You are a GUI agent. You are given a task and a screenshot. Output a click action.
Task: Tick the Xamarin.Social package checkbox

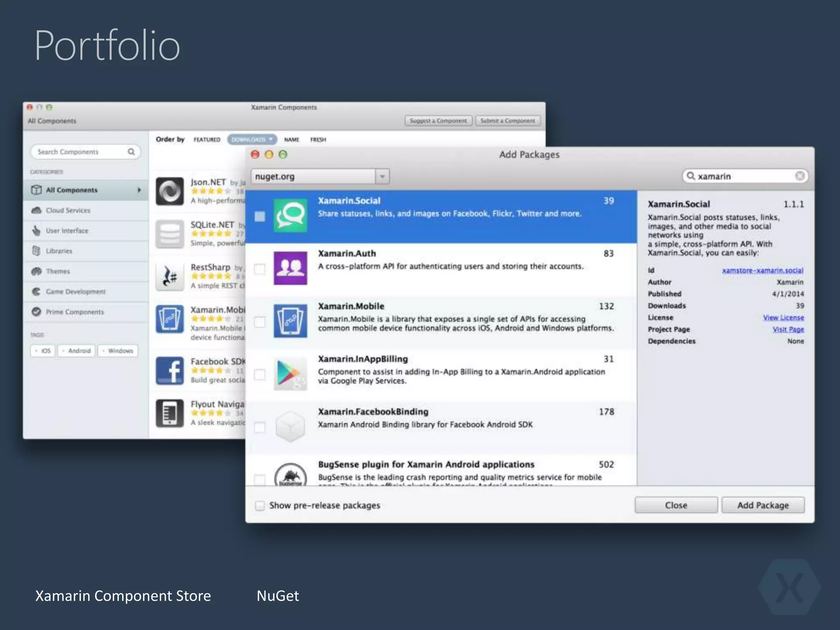[260, 216]
